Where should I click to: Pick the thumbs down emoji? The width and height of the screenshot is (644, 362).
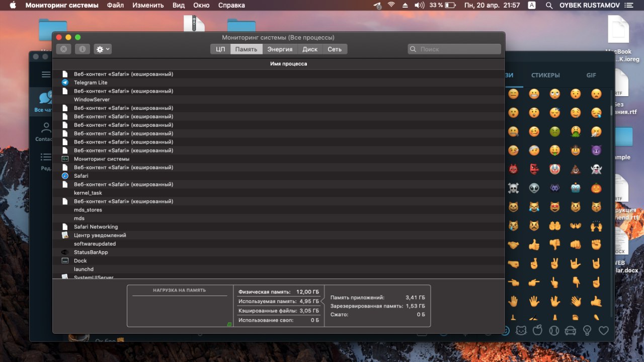pos(554,245)
